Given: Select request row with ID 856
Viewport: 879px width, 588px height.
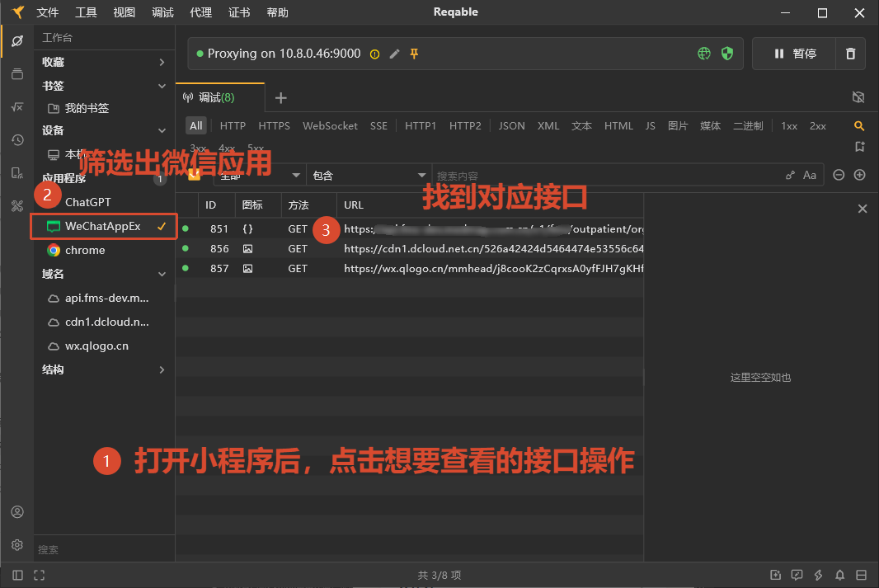Looking at the screenshot, I should point(410,248).
